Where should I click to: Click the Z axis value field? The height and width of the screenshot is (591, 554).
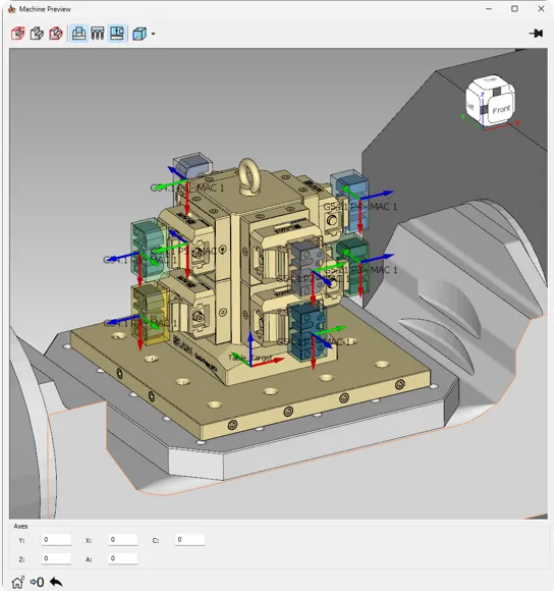click(x=56, y=559)
